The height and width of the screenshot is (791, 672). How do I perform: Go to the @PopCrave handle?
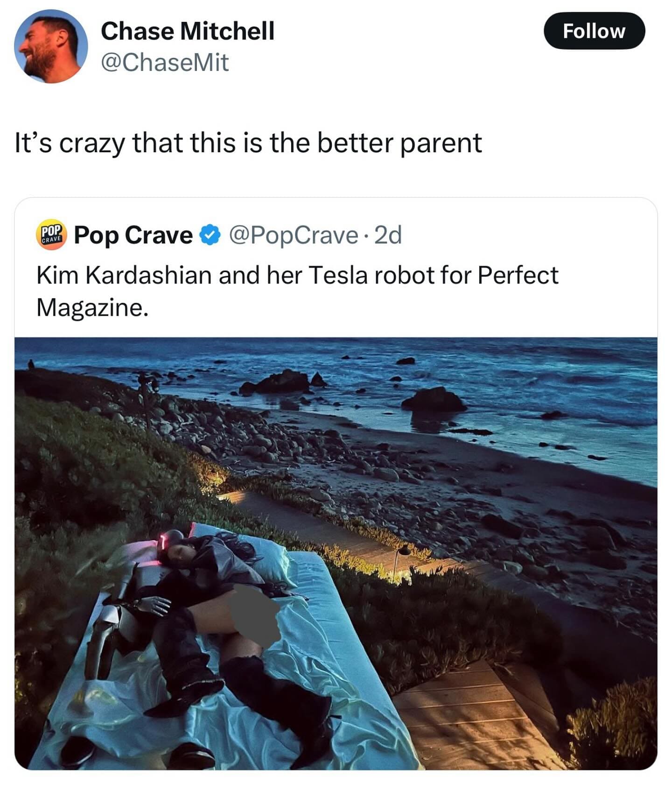[x=293, y=235]
